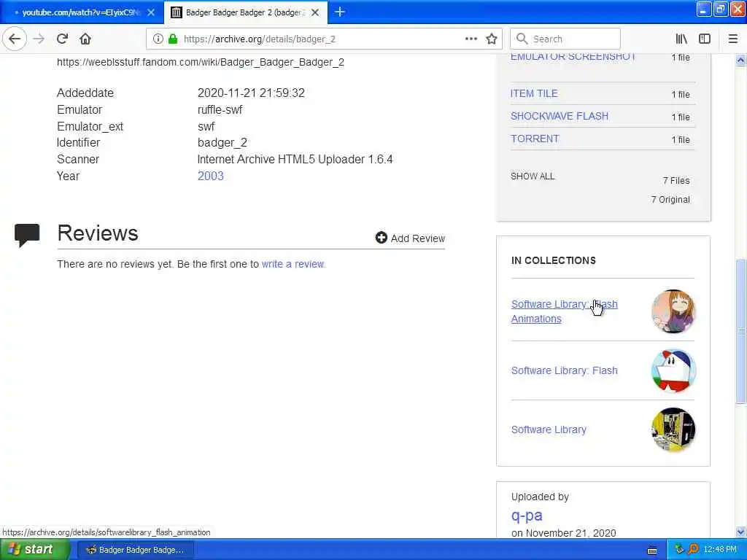Screen dimensions: 747x560
Task: Click the scrollbar down arrow
Action: pyautogui.click(x=740, y=532)
